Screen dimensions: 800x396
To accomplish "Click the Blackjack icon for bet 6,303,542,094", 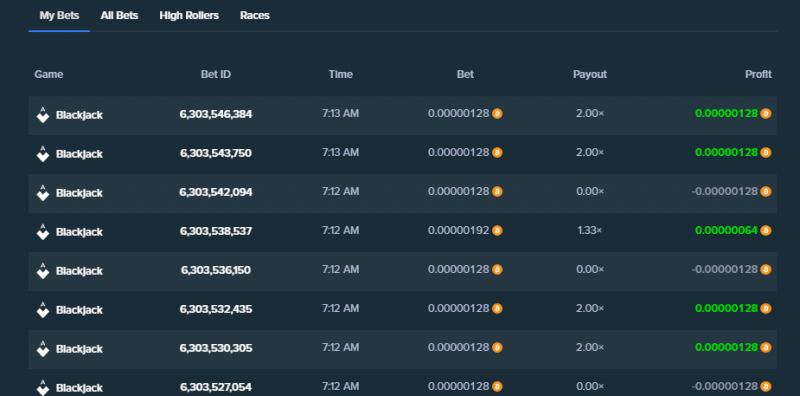I will [43, 192].
